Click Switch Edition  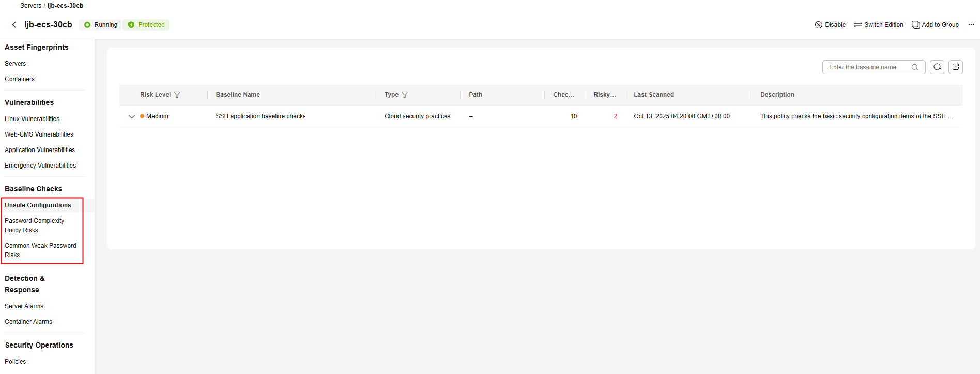879,25
